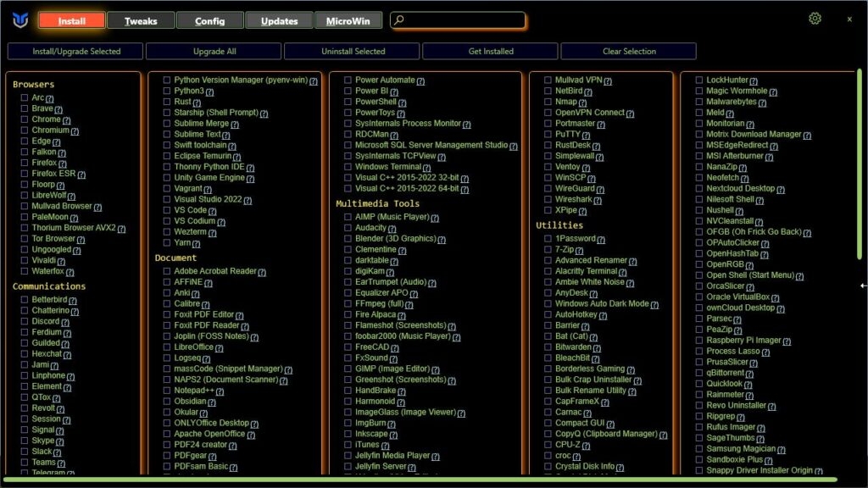Open help link icon next to Discord

(65, 323)
